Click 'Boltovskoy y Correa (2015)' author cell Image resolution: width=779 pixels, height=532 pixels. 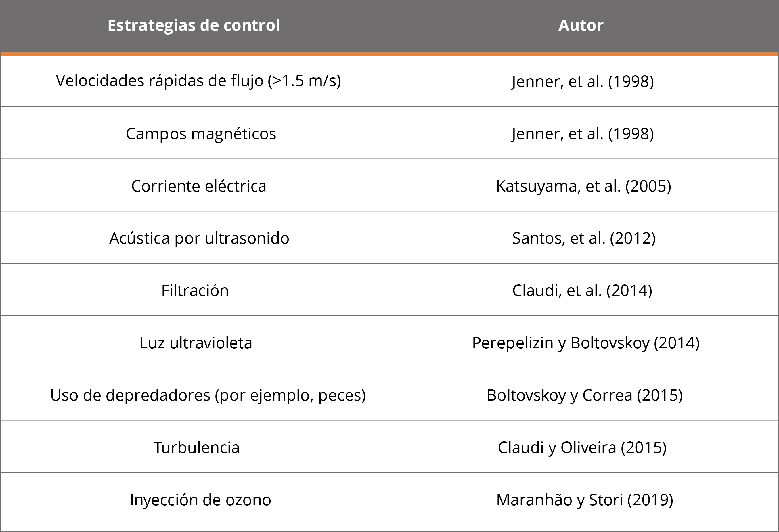585,395
